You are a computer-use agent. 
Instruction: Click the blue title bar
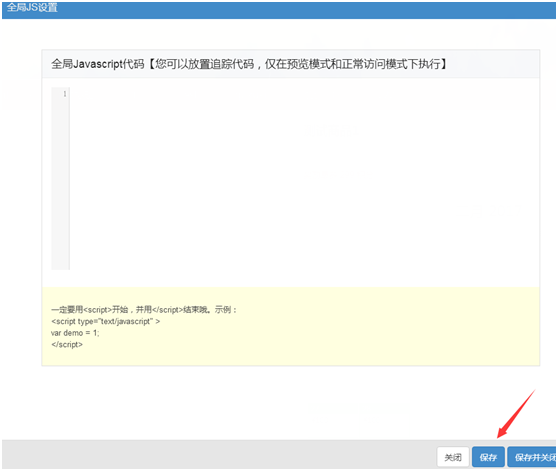click(x=279, y=10)
